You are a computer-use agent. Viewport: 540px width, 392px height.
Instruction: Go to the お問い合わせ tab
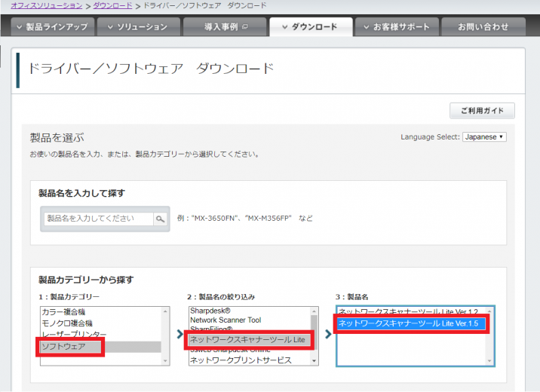[483, 27]
